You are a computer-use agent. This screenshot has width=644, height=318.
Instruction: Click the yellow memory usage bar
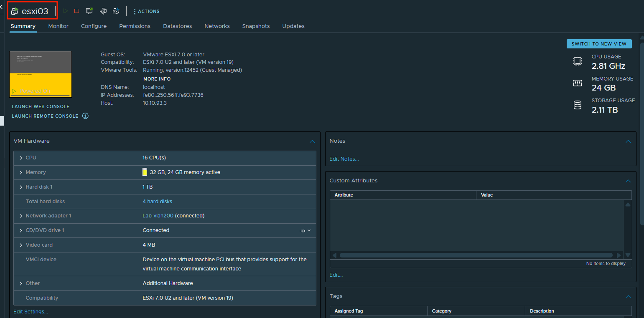pos(145,172)
